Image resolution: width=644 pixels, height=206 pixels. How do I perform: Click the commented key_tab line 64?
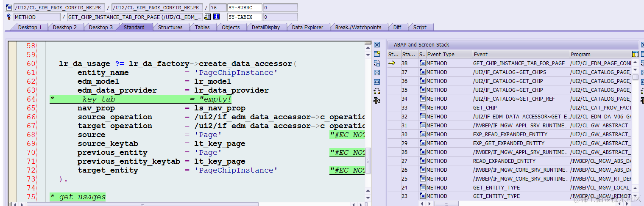pyautogui.click(x=140, y=99)
